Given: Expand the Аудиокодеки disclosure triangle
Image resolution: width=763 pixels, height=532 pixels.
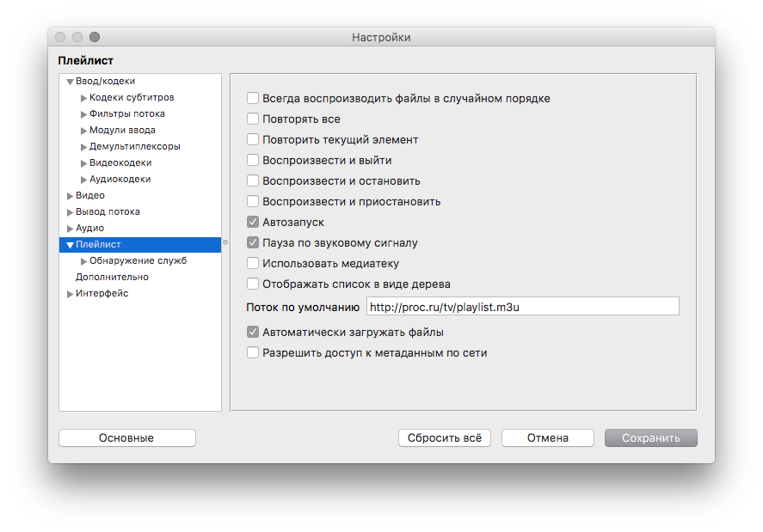Looking at the screenshot, I should (83, 180).
